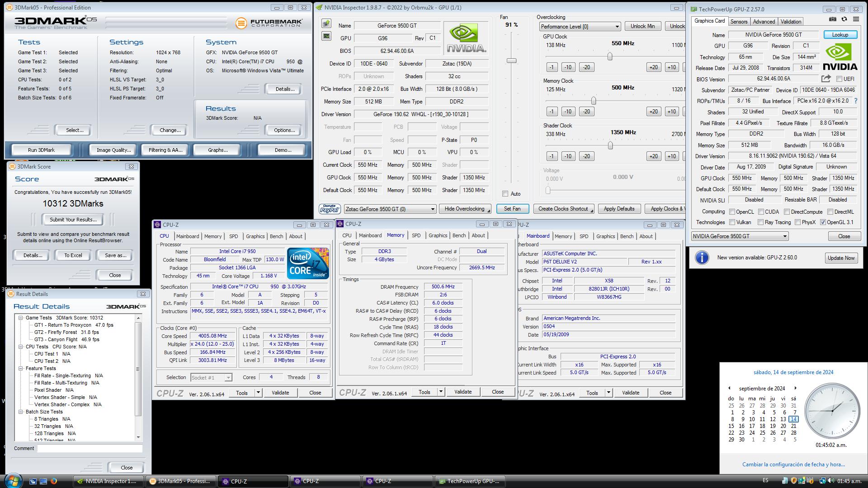Image resolution: width=868 pixels, height=488 pixels.
Task: Click NVIDIA Inspector monitor icon beside GPU
Action: click(x=326, y=36)
